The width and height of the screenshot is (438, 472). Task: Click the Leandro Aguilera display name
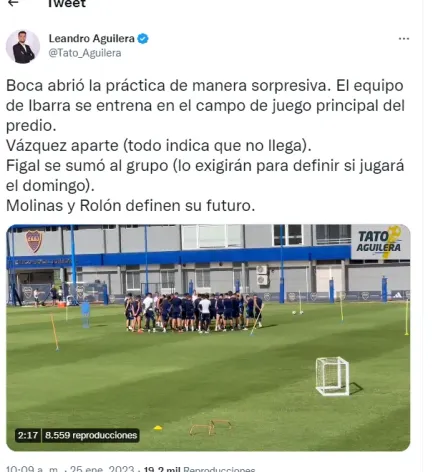click(92, 39)
